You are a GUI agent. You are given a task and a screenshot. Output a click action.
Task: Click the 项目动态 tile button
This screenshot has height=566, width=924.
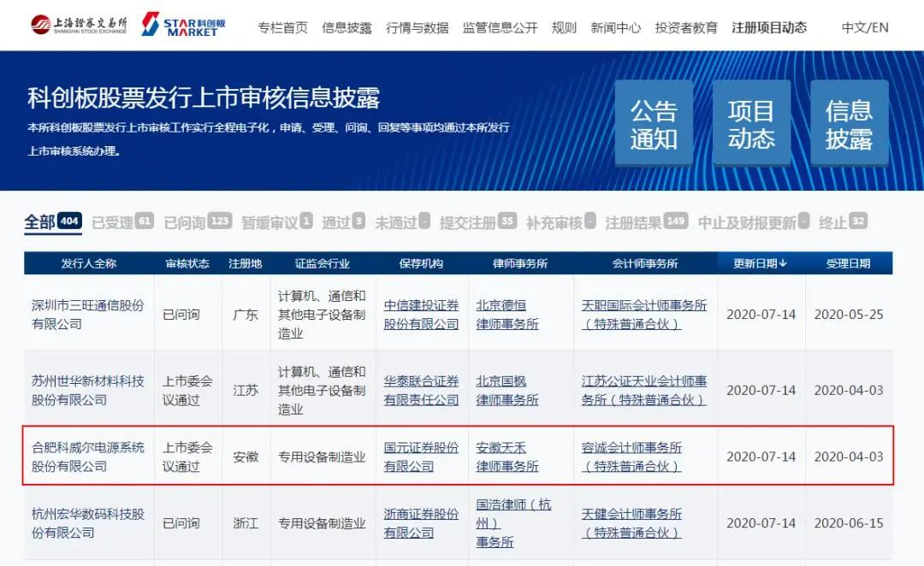point(751,123)
